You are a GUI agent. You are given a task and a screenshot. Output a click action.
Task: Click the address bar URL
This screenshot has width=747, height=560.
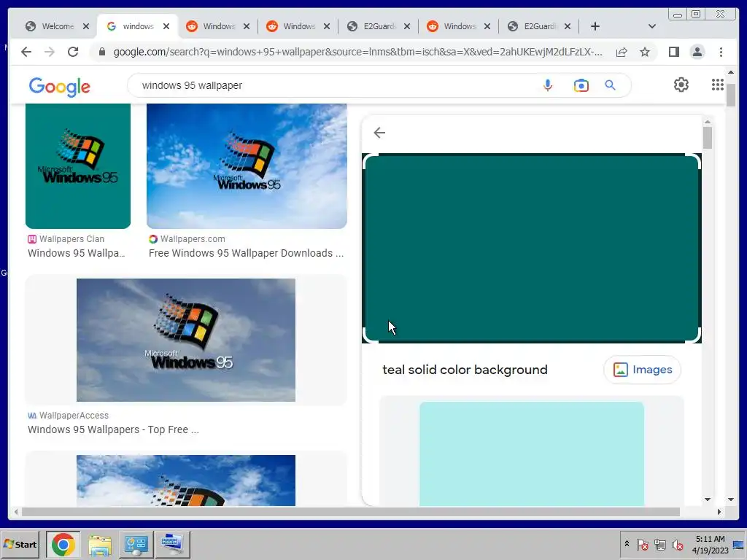click(x=357, y=52)
